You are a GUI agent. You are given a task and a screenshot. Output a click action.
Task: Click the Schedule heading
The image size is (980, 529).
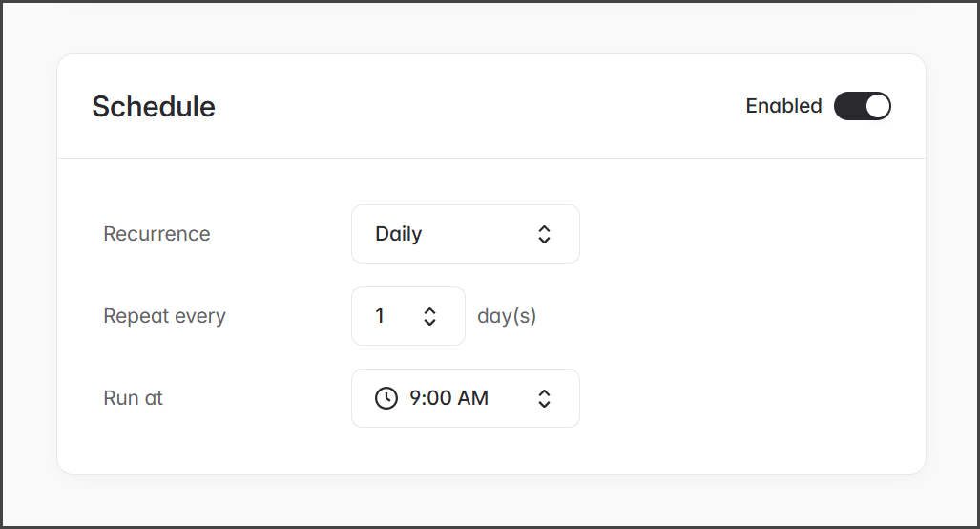pyautogui.click(x=154, y=106)
